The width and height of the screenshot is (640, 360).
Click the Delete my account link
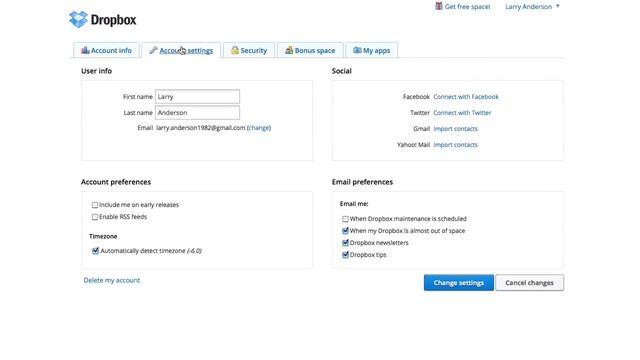tap(112, 280)
